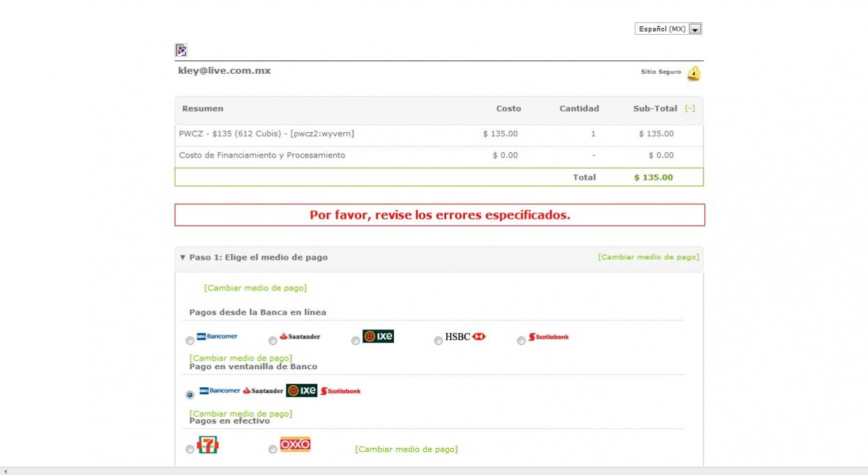Click the broken image icon above email

[181, 50]
